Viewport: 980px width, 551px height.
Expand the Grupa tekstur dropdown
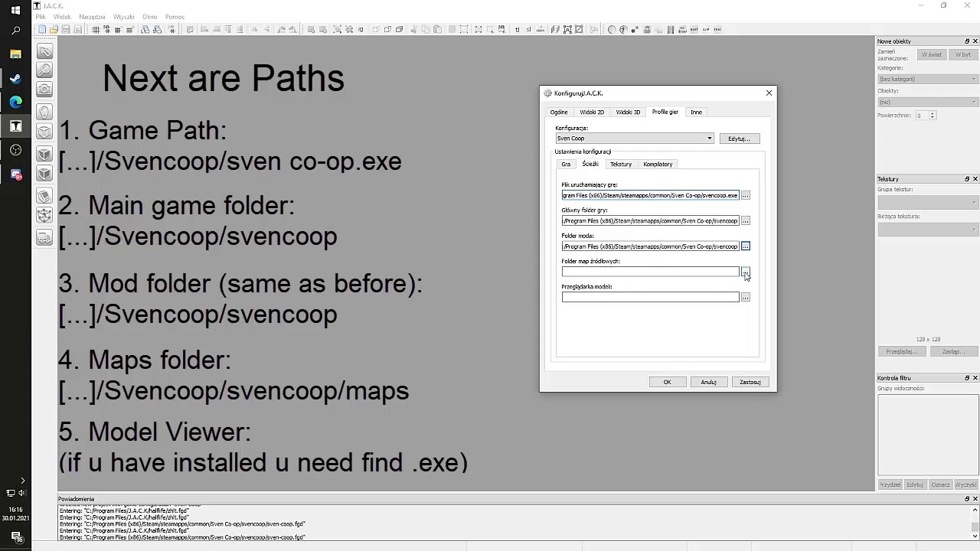pos(928,202)
